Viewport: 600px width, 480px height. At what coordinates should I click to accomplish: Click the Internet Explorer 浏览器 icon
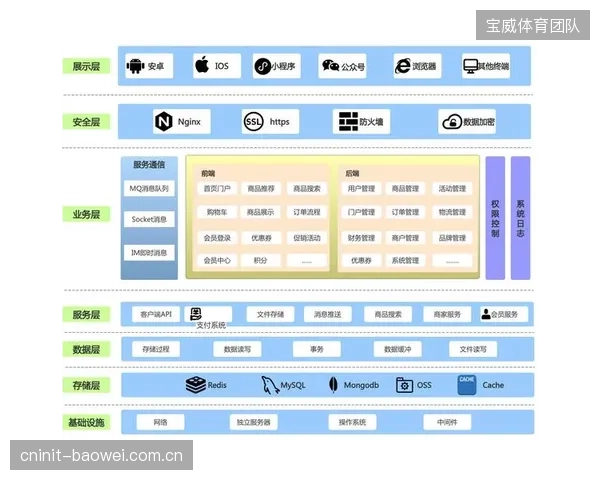(x=403, y=66)
